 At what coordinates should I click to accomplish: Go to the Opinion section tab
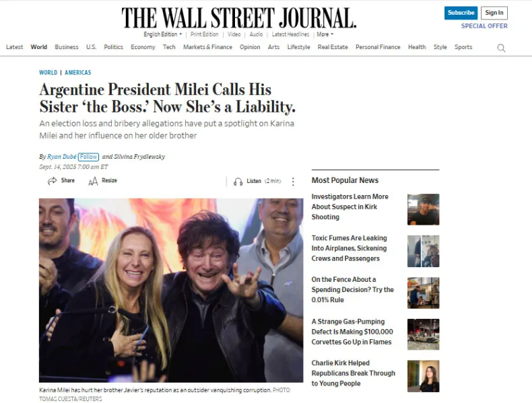coord(250,47)
